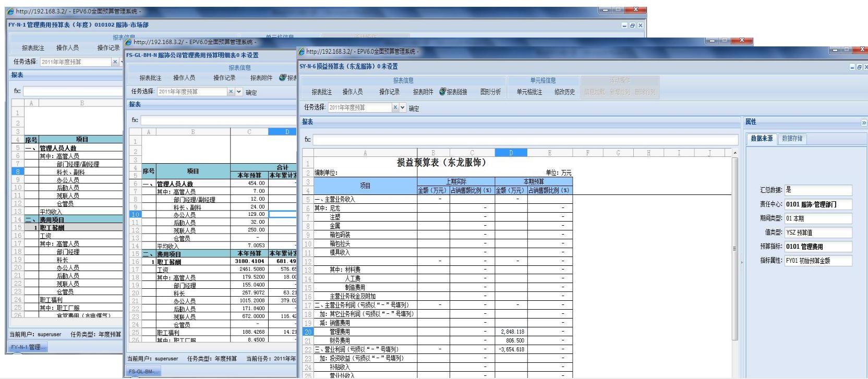Click the 预算指标 field 0101 管理费用

pos(818,247)
